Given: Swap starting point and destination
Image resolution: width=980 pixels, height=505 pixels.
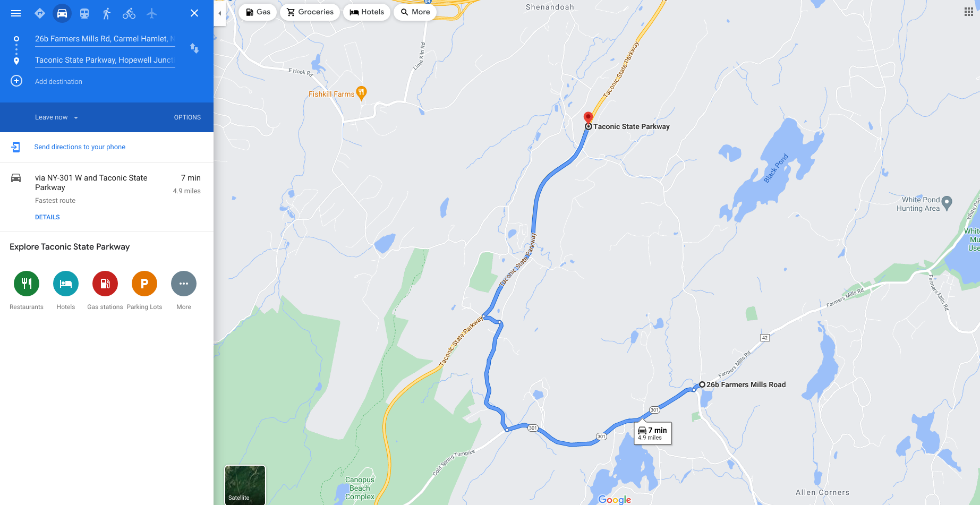Looking at the screenshot, I should 194,48.
